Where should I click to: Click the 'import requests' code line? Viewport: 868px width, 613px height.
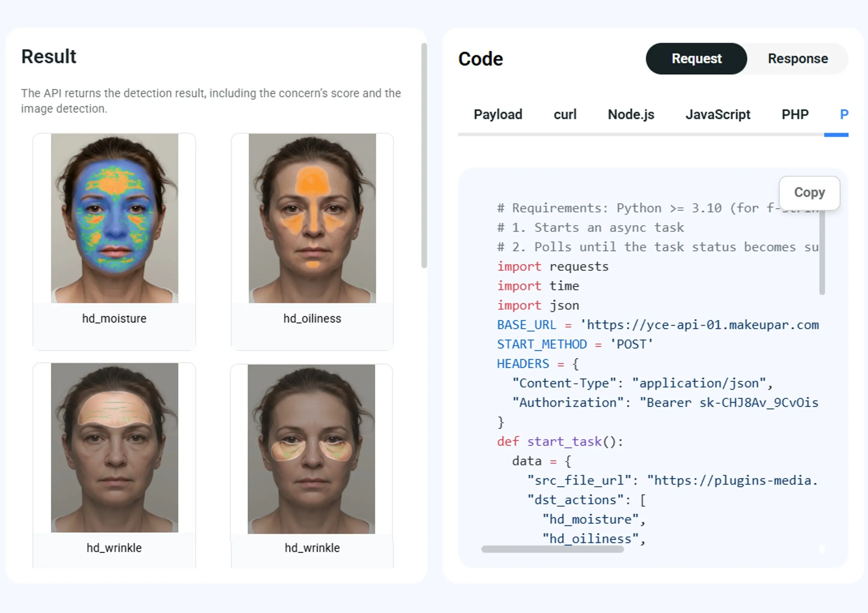coord(553,267)
